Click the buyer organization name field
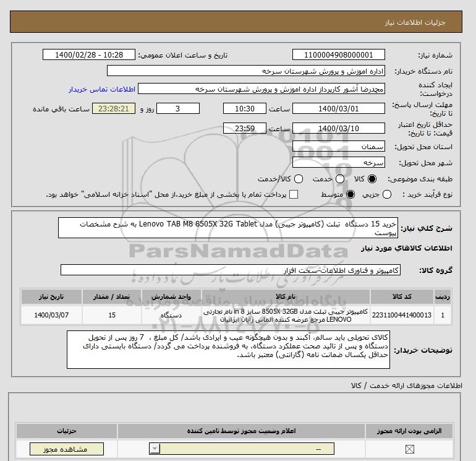 (246, 71)
